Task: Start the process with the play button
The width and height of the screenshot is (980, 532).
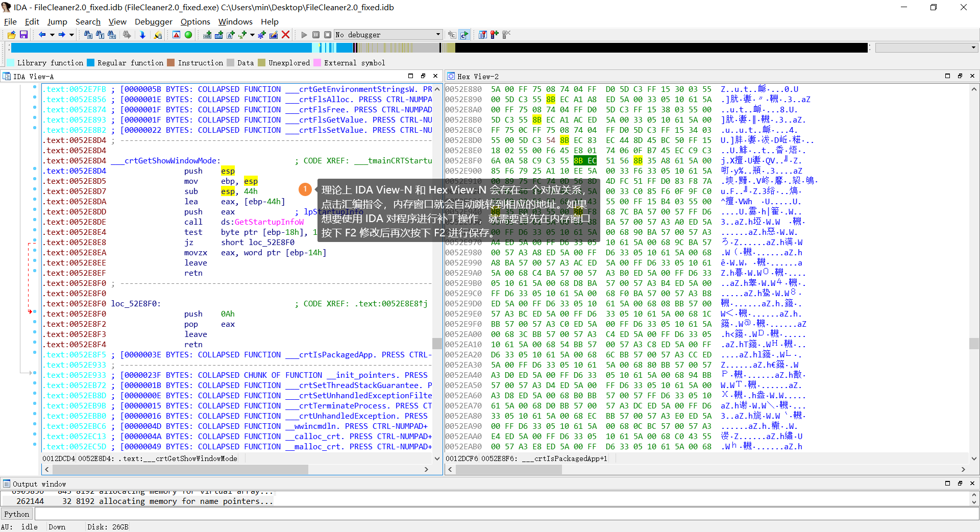Action: tap(304, 35)
